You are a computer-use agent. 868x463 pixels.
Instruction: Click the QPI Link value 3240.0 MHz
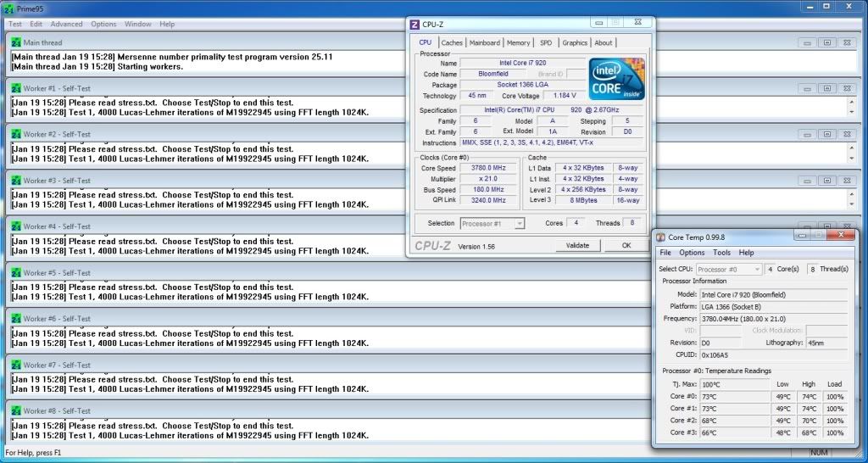click(x=489, y=200)
